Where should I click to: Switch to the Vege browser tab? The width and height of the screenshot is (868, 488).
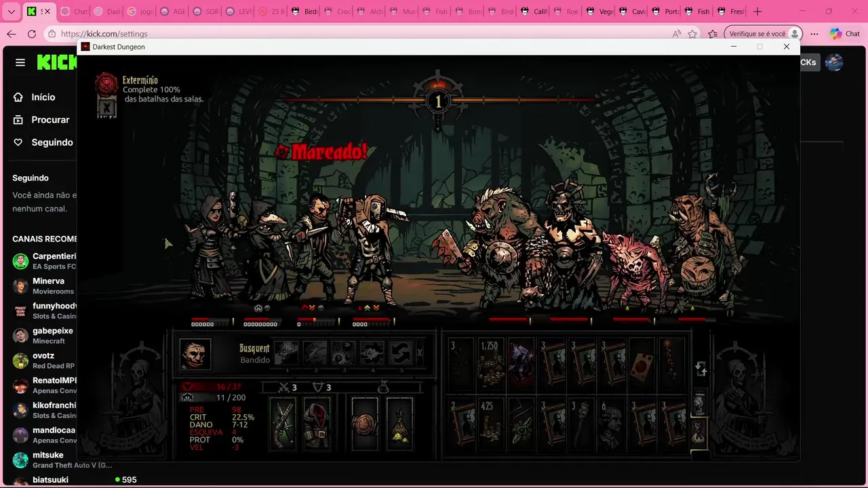[x=599, y=12]
